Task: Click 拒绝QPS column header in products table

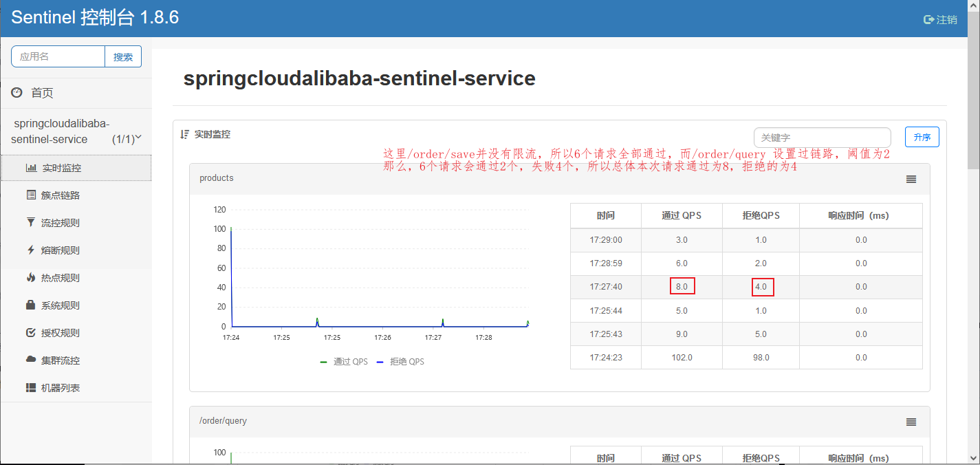Action: (761, 215)
